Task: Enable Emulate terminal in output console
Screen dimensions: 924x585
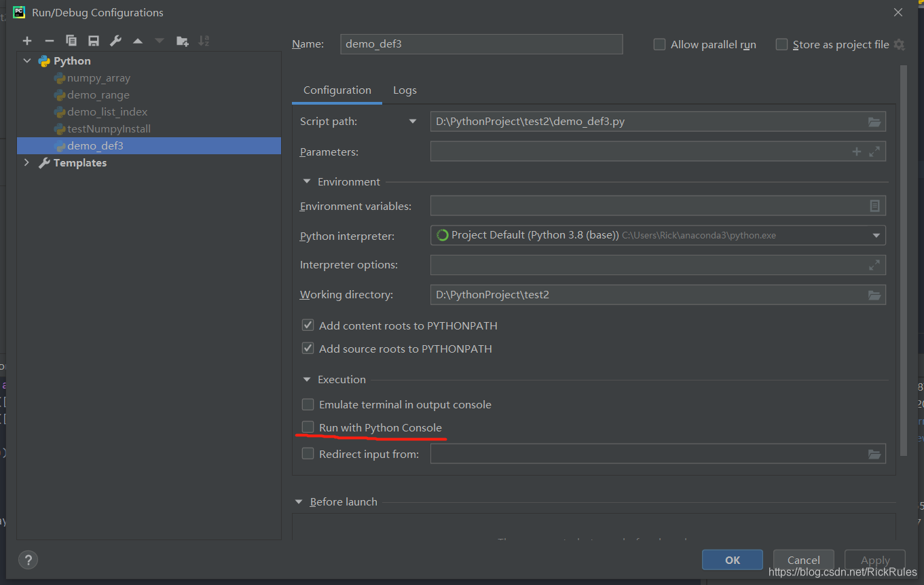Action: [308, 404]
